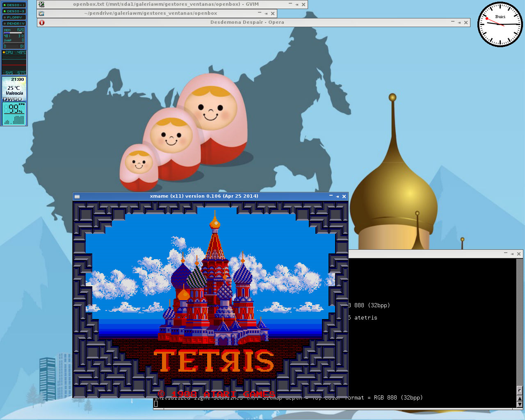Close the Desdemona Despair Opera window

(466, 23)
